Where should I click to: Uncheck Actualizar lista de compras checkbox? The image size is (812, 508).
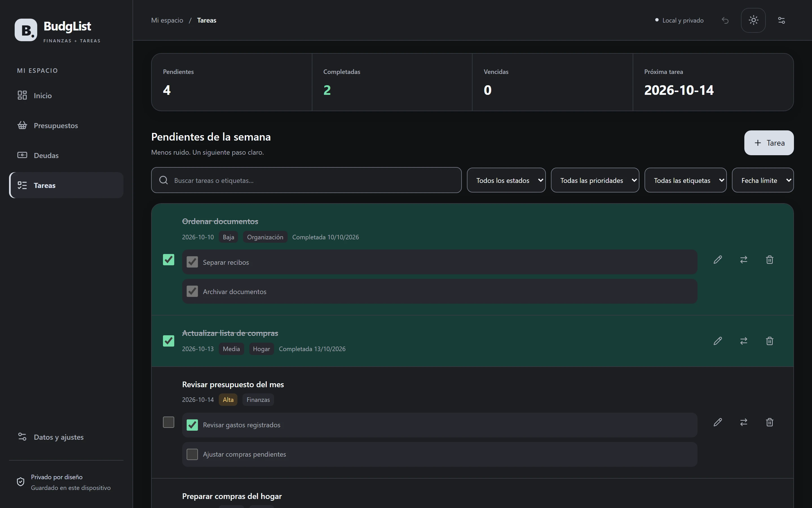coord(168,341)
